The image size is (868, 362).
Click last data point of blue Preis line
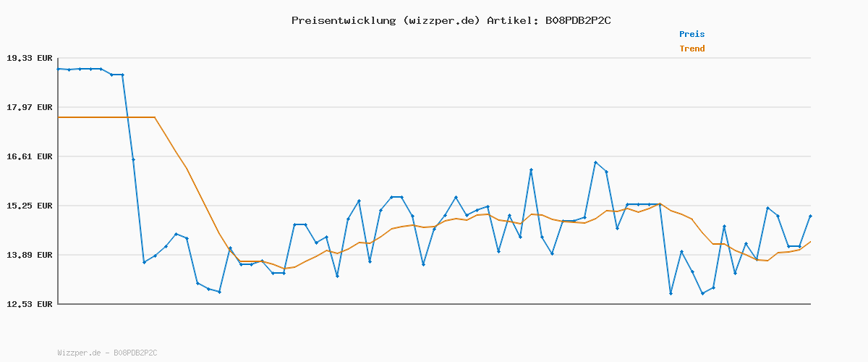(810, 216)
